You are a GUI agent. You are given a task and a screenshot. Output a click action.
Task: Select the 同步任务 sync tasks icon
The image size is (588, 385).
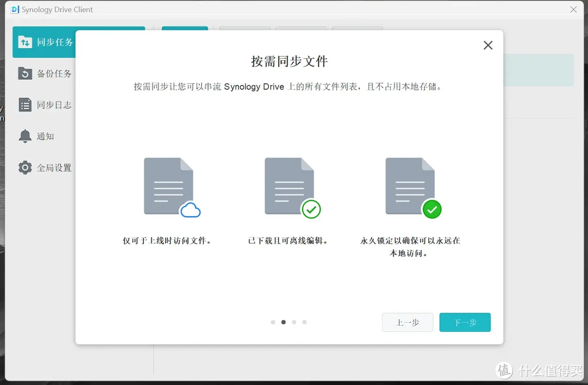click(24, 42)
